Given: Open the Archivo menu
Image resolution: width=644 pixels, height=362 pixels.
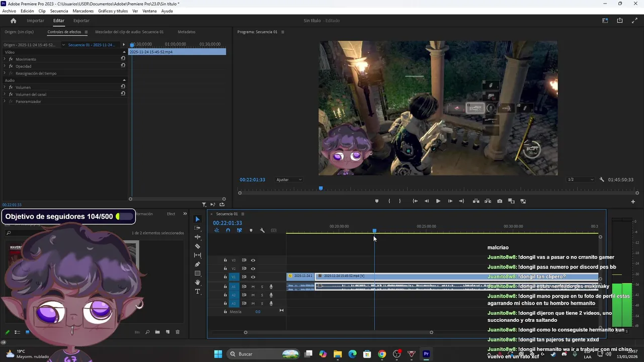Looking at the screenshot, I should (9, 11).
